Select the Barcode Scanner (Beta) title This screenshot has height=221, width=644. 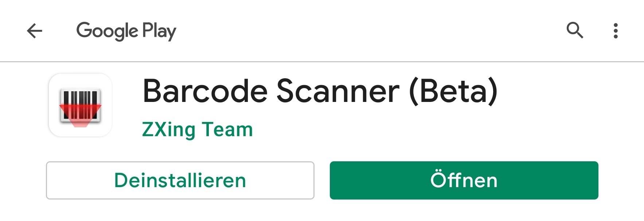320,91
